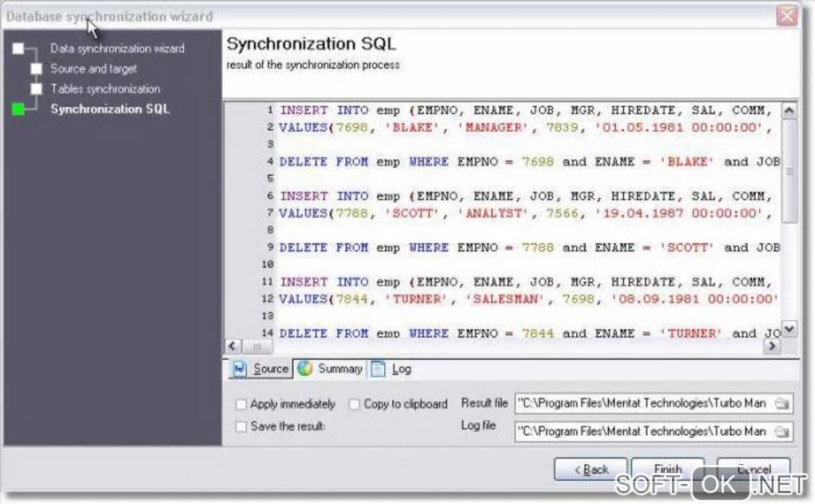815x504 pixels.
Task: Click INSERT INTO on line 11
Action: [x=324, y=282]
